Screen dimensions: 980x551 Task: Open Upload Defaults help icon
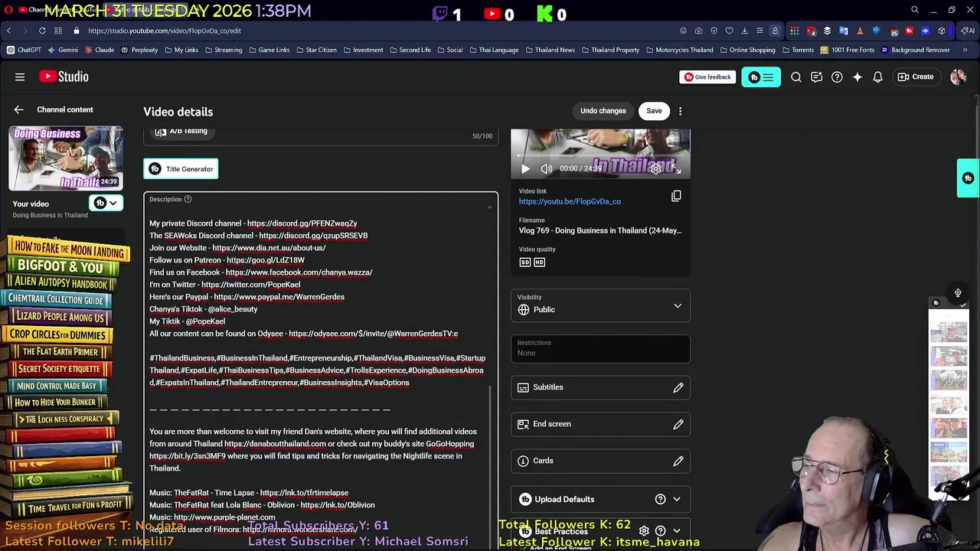660,499
